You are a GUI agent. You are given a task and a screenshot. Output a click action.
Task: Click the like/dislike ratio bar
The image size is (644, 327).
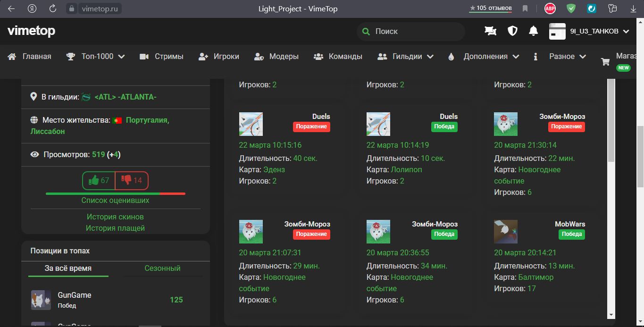click(x=116, y=193)
